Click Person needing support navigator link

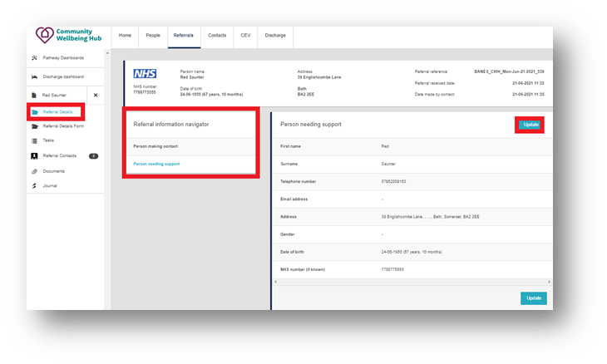156,164
